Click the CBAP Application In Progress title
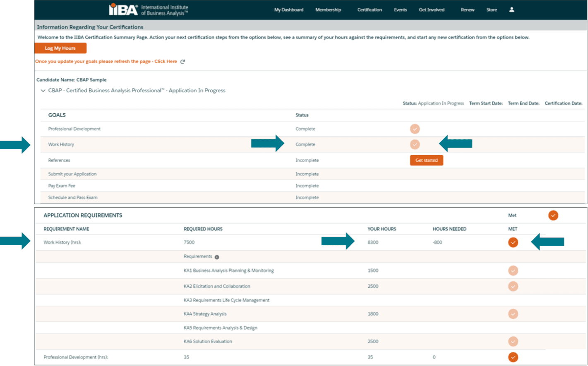Image resolution: width=588 pixels, height=366 pixels. point(137,91)
